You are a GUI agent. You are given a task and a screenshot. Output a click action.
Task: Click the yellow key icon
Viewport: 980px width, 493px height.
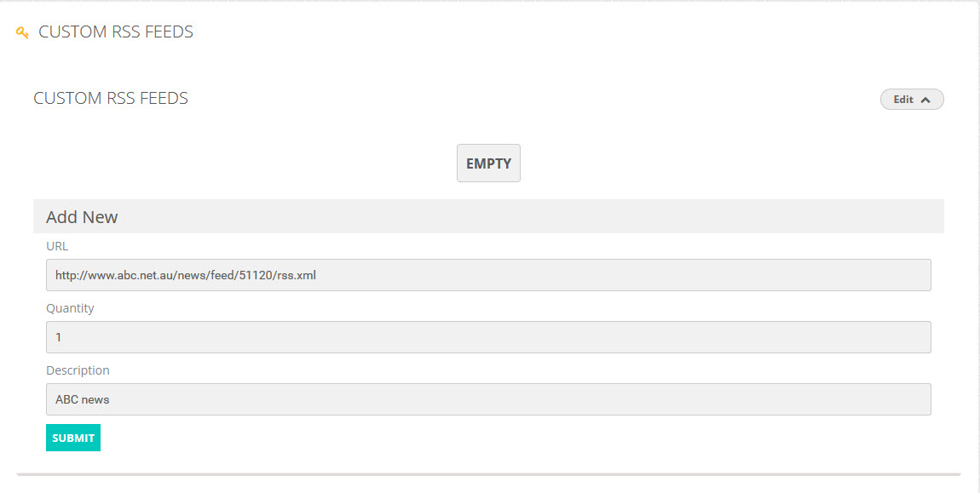pos(22,32)
